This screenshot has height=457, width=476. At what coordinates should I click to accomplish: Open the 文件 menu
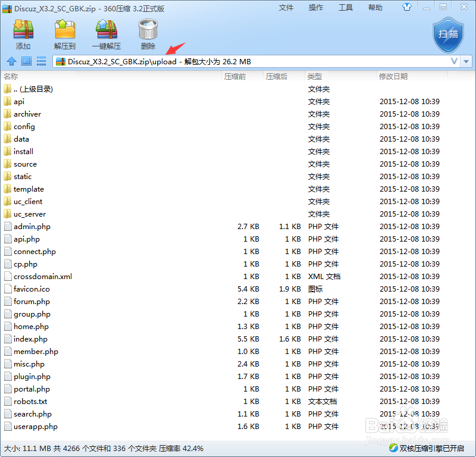286,8
